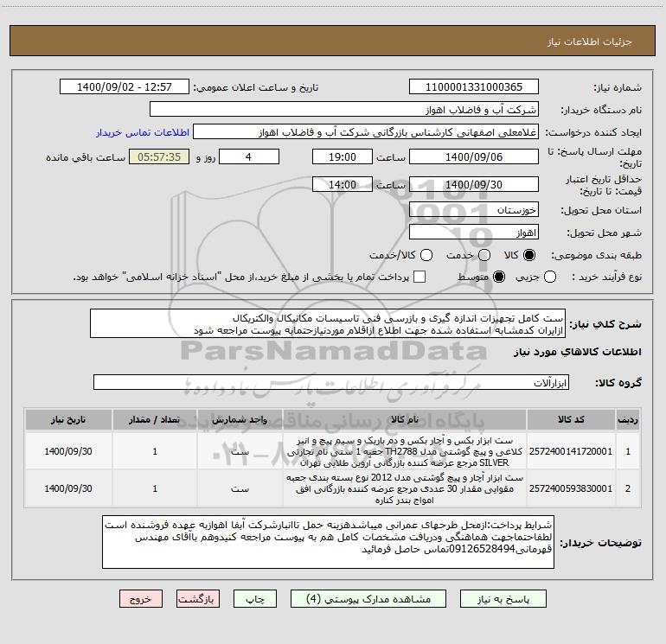Click the 'پاسخ به نیاز' button
The height and width of the screenshot is (644, 666).
503,598
